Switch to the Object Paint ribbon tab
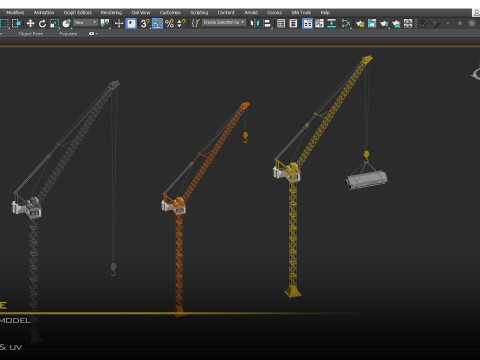Image resolution: width=480 pixels, height=360 pixels. [31, 34]
